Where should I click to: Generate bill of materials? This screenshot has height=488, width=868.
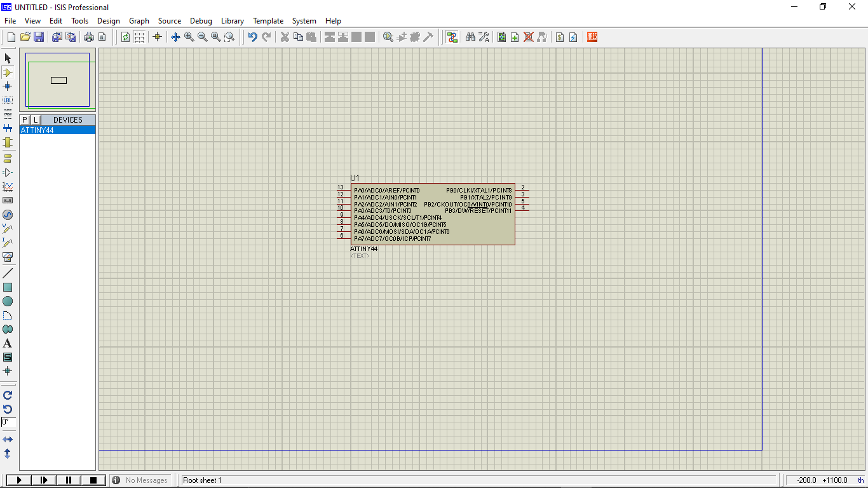click(x=560, y=37)
